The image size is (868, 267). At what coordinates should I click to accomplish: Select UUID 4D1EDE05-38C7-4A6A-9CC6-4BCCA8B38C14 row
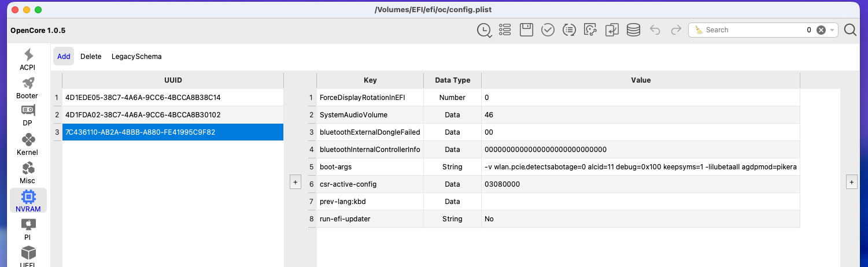pyautogui.click(x=143, y=98)
